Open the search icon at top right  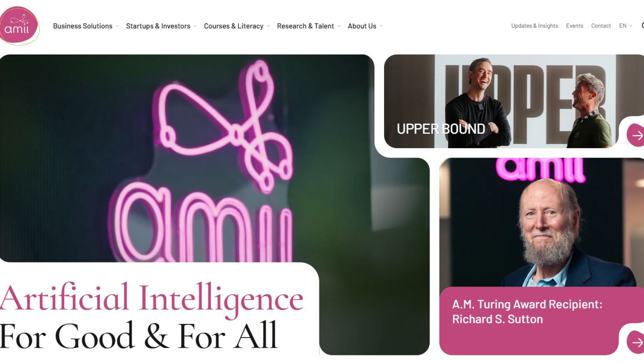pyautogui.click(x=642, y=25)
